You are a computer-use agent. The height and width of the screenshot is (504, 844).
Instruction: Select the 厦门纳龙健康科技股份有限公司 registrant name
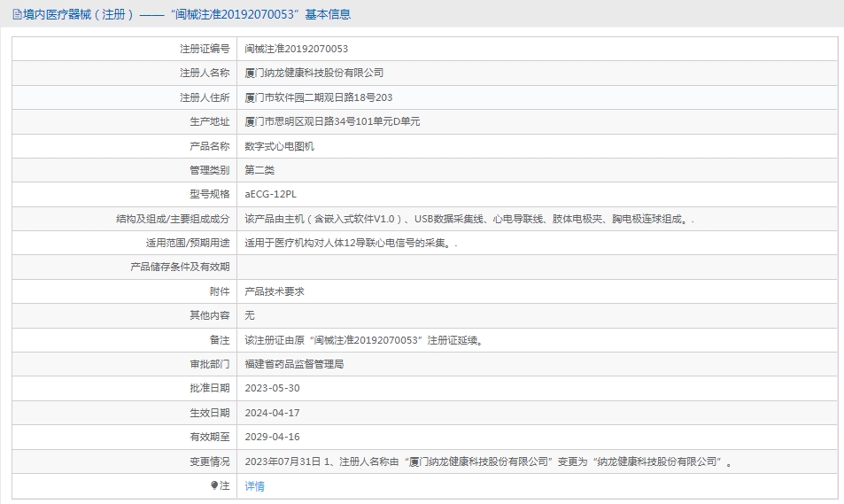(314, 74)
